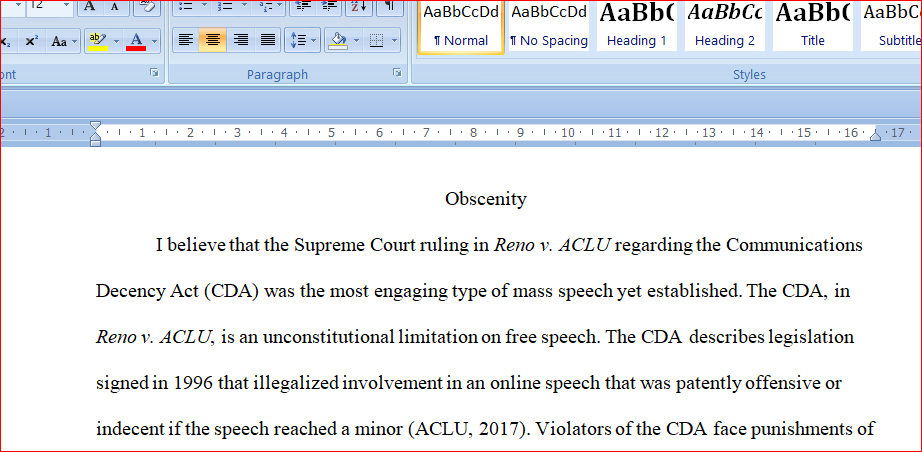Screen dimensions: 922x452
Task: Open the Paragraph dialog launcher
Action: click(x=397, y=73)
